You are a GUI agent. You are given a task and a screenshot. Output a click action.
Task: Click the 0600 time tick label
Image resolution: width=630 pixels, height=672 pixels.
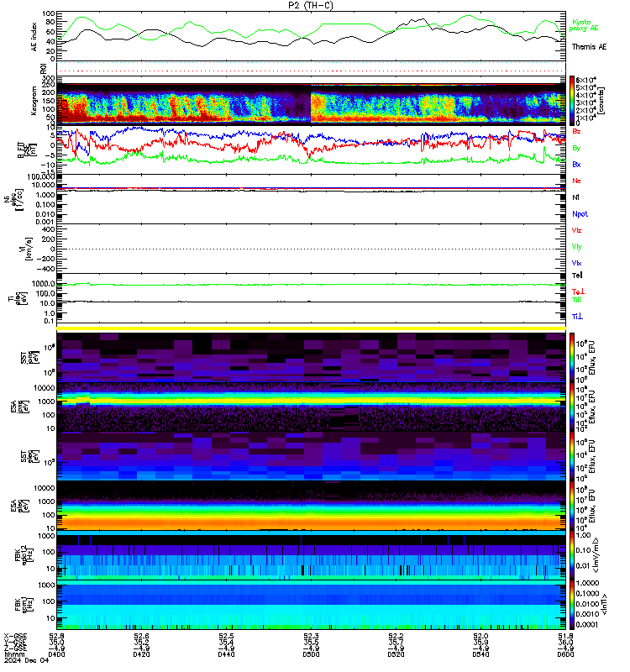tap(565, 654)
